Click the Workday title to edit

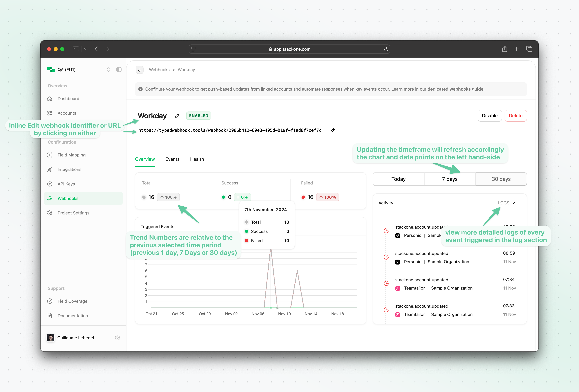152,116
